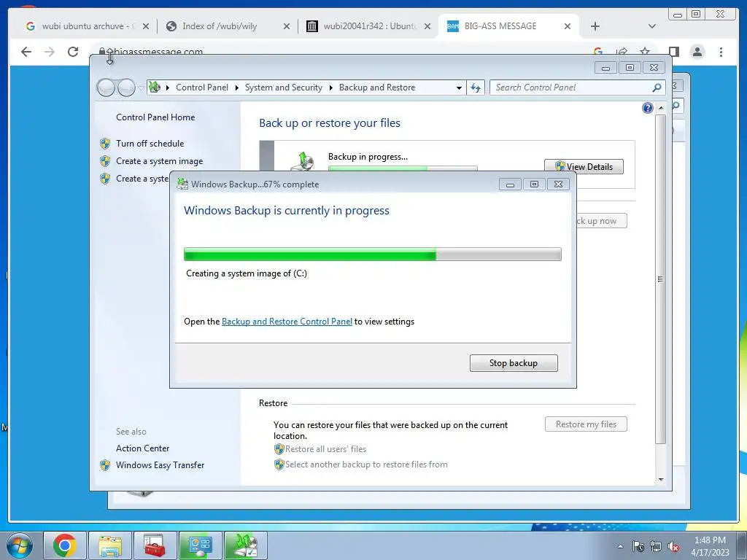Click the Control Panel search magnifier
This screenshot has height=560, width=747.
(657, 87)
